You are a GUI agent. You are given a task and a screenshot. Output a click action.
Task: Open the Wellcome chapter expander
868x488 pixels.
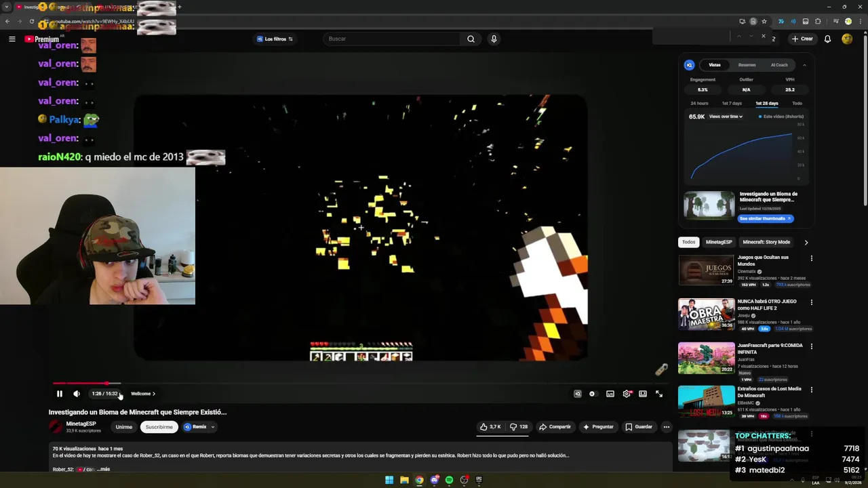[x=143, y=394]
